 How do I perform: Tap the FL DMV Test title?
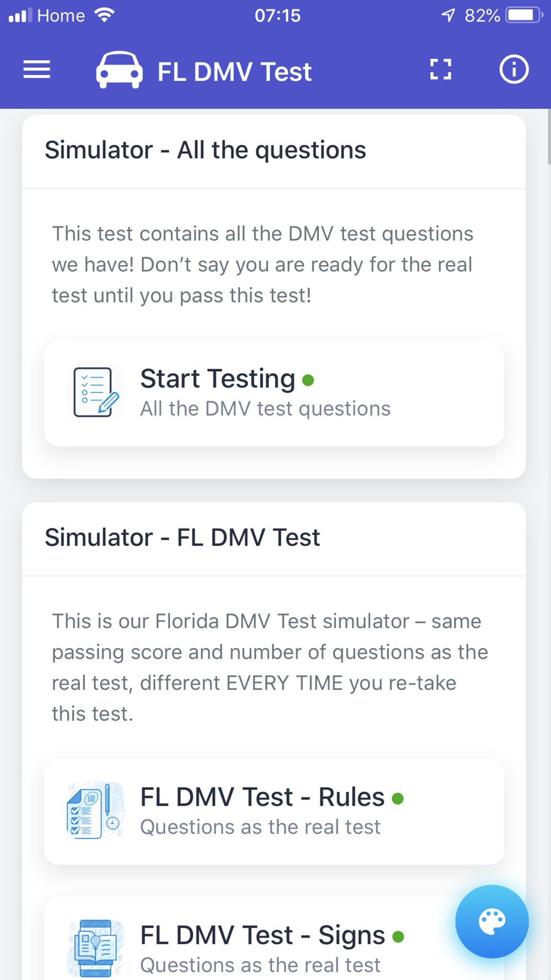pyautogui.click(x=235, y=72)
